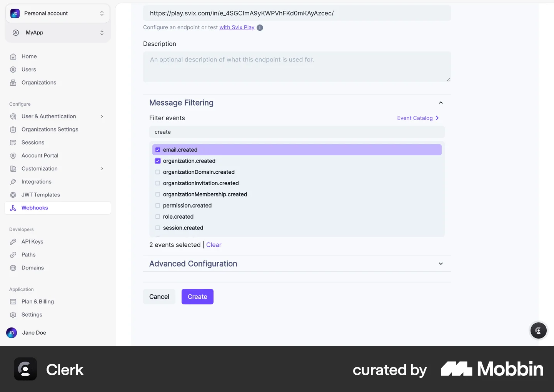Image resolution: width=554 pixels, height=392 pixels.
Task: Check the organizationInvitation.created event
Action: 158,183
